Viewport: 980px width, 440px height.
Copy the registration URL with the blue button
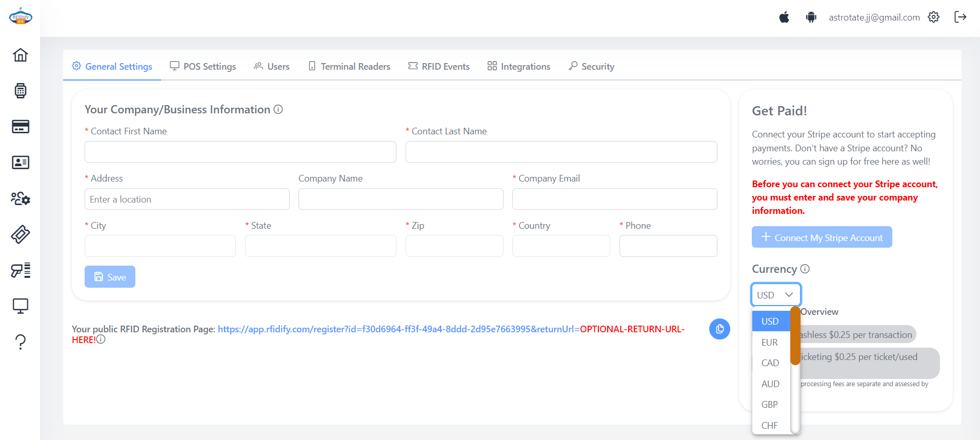point(719,329)
